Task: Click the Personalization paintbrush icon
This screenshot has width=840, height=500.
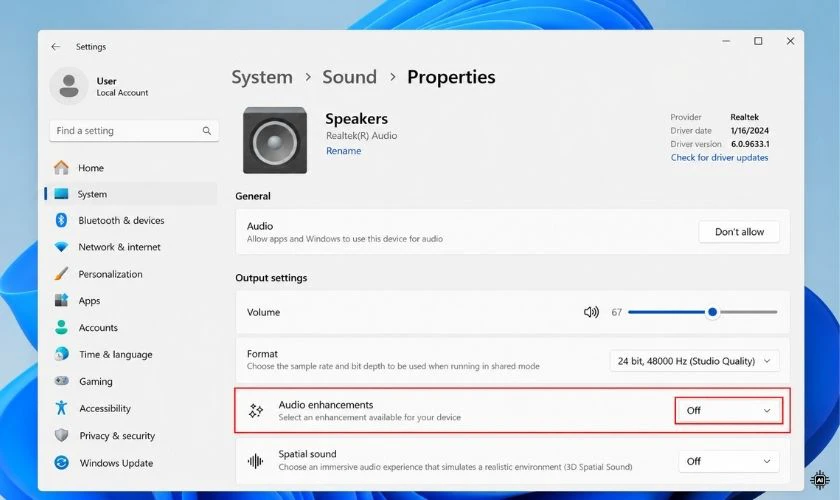Action: 61,274
